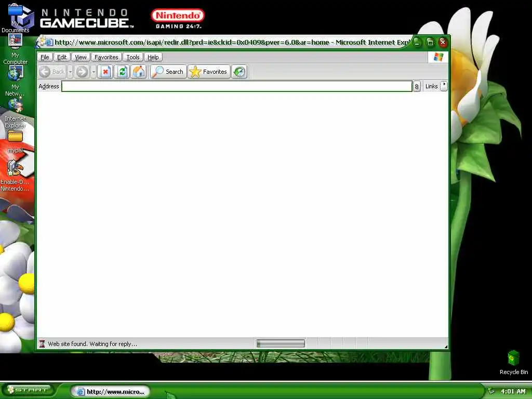Viewport: 532px width, 399px height.
Task: Open the Start menu button
Action: point(29,390)
